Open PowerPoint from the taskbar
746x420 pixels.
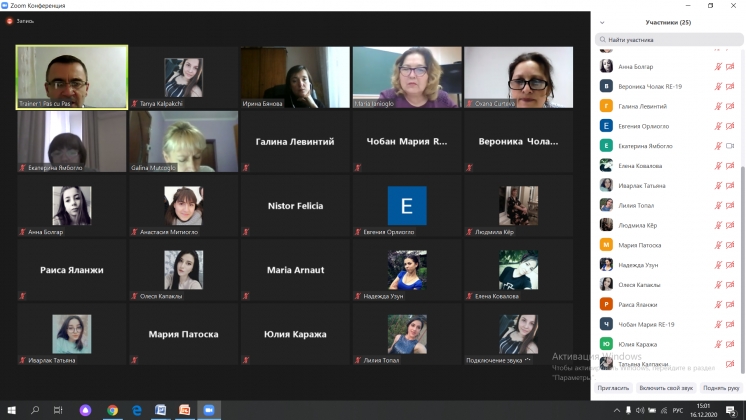[185, 410]
